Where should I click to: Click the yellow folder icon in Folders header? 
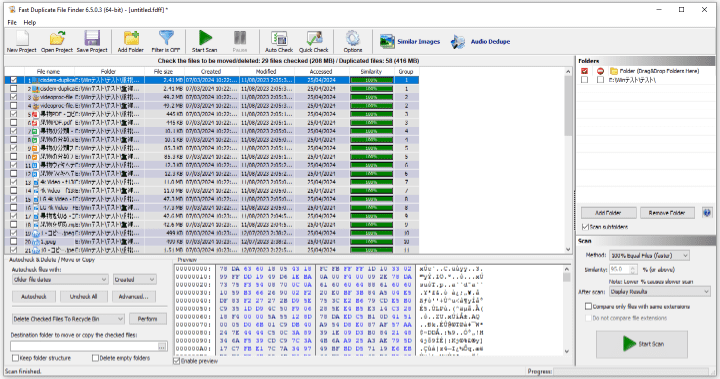click(614, 71)
